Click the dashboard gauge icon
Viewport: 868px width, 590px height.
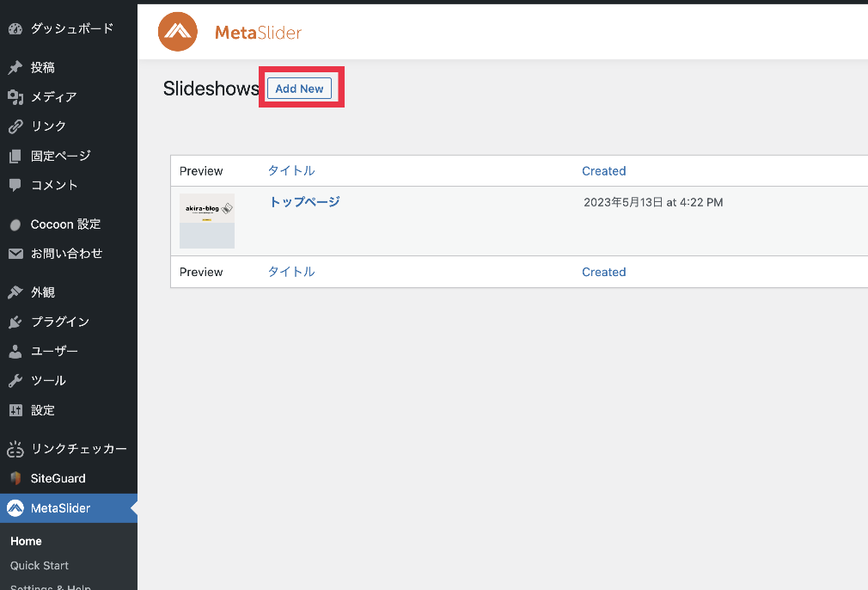coord(15,28)
